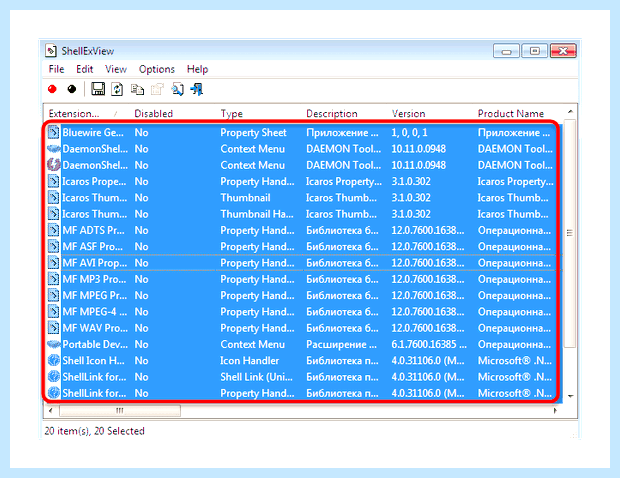The width and height of the screenshot is (620, 478).
Task: Click the black circle toolbar icon
Action: coord(72,89)
